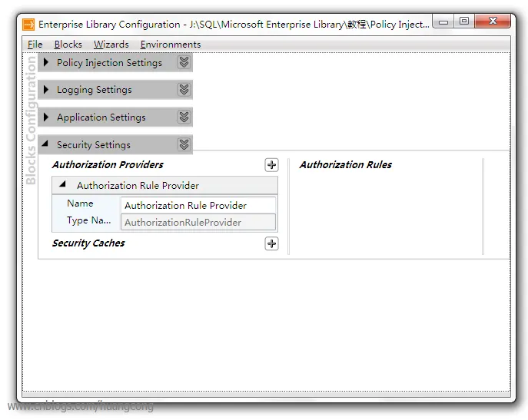Open the Blocks menu
The image size is (528, 420).
click(x=68, y=45)
